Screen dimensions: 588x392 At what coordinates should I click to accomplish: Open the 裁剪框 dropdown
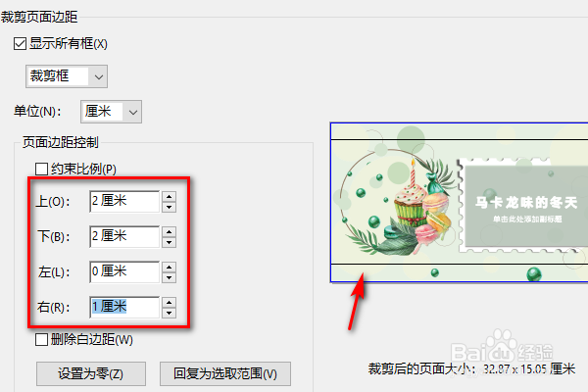click(67, 76)
